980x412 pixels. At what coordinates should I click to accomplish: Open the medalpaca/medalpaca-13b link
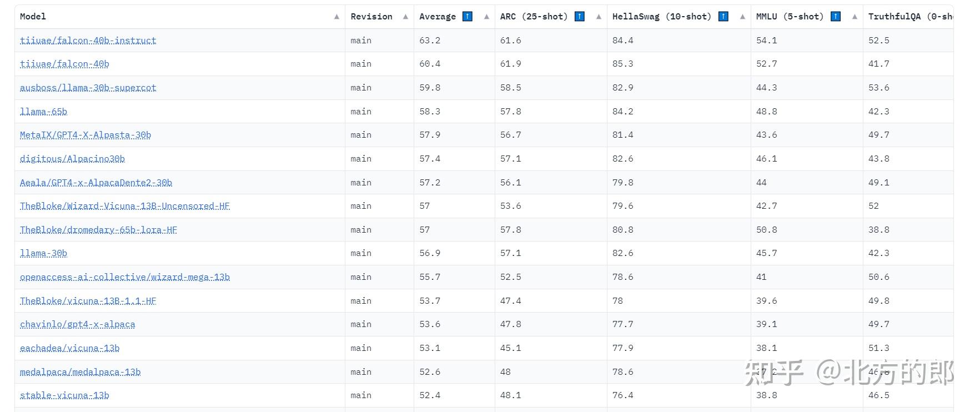tap(80, 372)
